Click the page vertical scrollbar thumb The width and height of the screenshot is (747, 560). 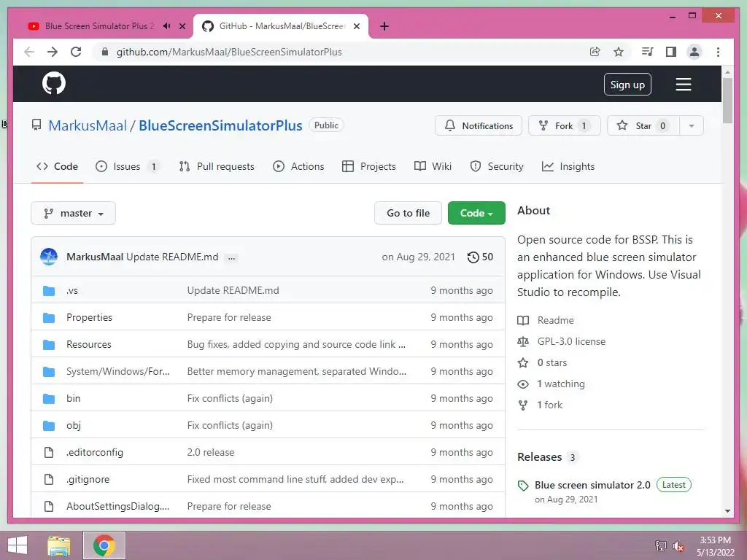tap(727, 100)
